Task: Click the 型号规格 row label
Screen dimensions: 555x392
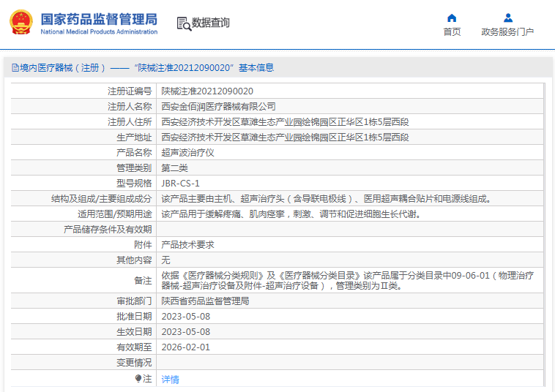Action: coord(134,184)
